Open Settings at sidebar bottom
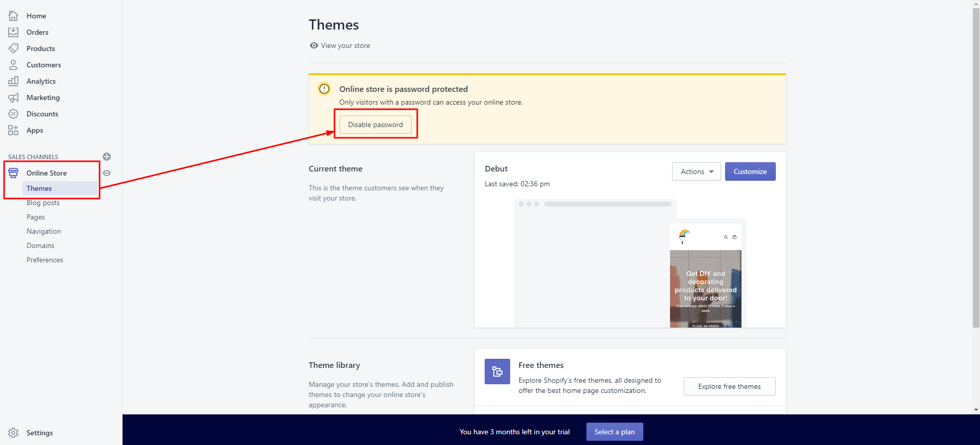This screenshot has width=980, height=445. (40, 433)
